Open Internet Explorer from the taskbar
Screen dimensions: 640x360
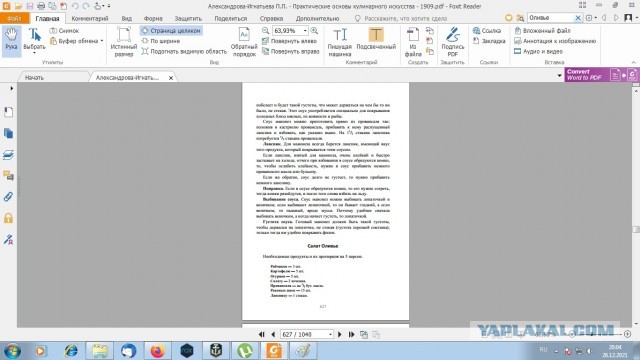click(71, 351)
